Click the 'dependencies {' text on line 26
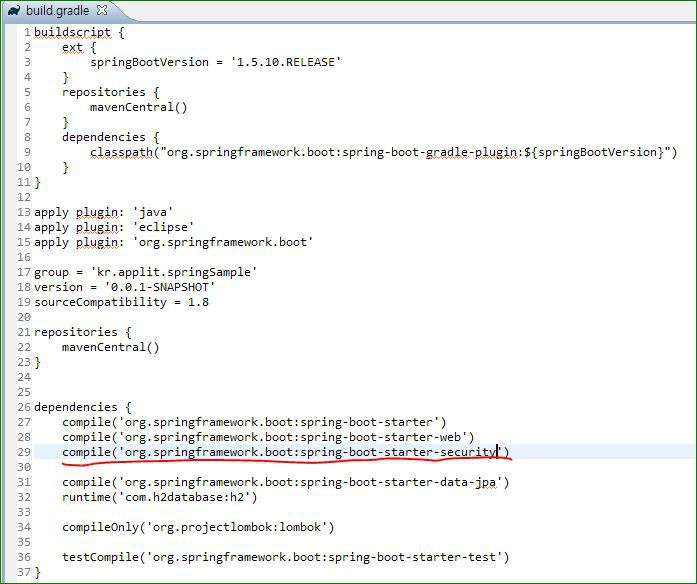This screenshot has width=697, height=584. click(83, 408)
